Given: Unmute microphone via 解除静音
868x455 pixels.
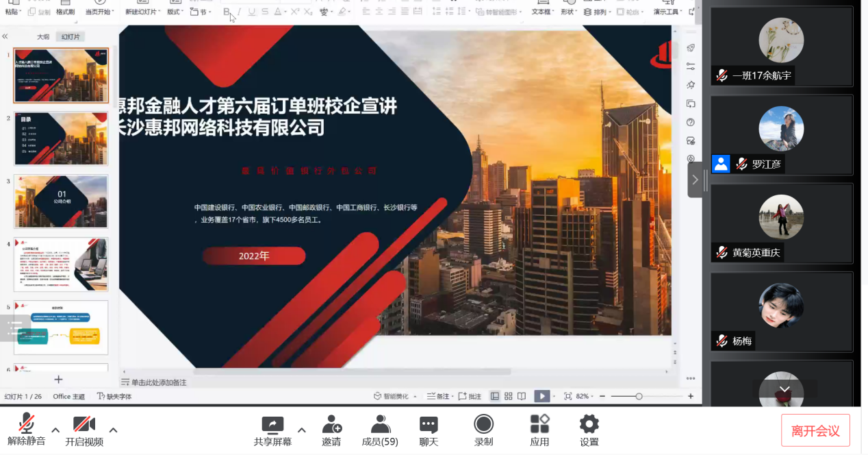Looking at the screenshot, I should pos(27,425).
